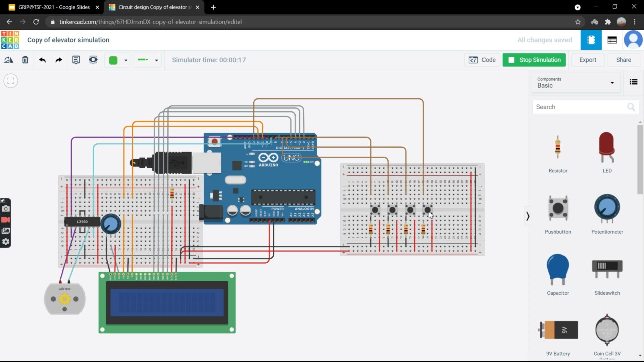The image size is (644, 362).
Task: Undo the last action
Action: tap(42, 60)
